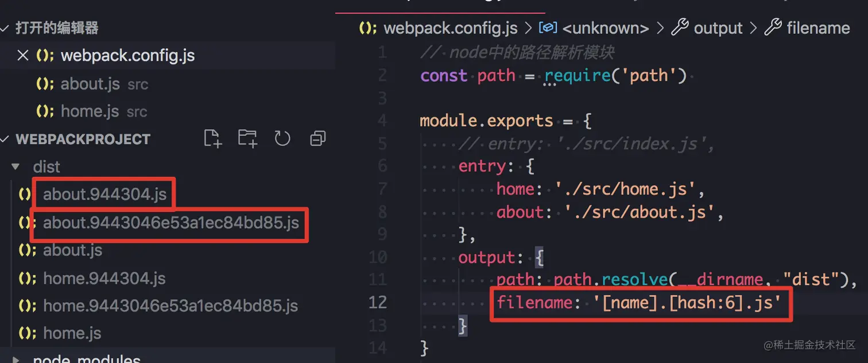This screenshot has height=363, width=868.
Task: Click the '__dirname' argument
Action: (x=720, y=280)
